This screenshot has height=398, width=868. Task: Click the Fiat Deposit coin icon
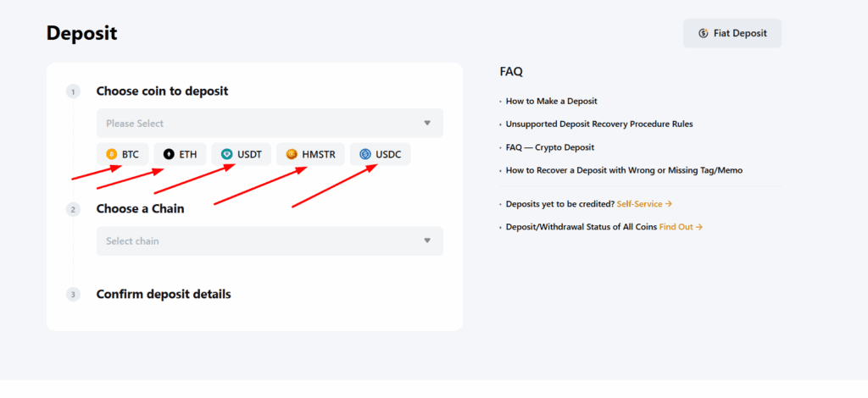(x=703, y=34)
